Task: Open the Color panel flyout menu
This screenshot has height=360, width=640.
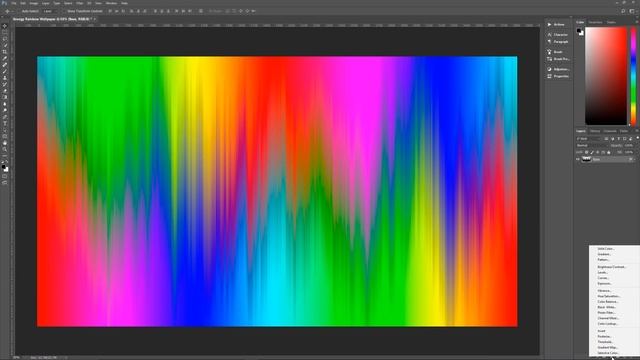Action: [637, 22]
